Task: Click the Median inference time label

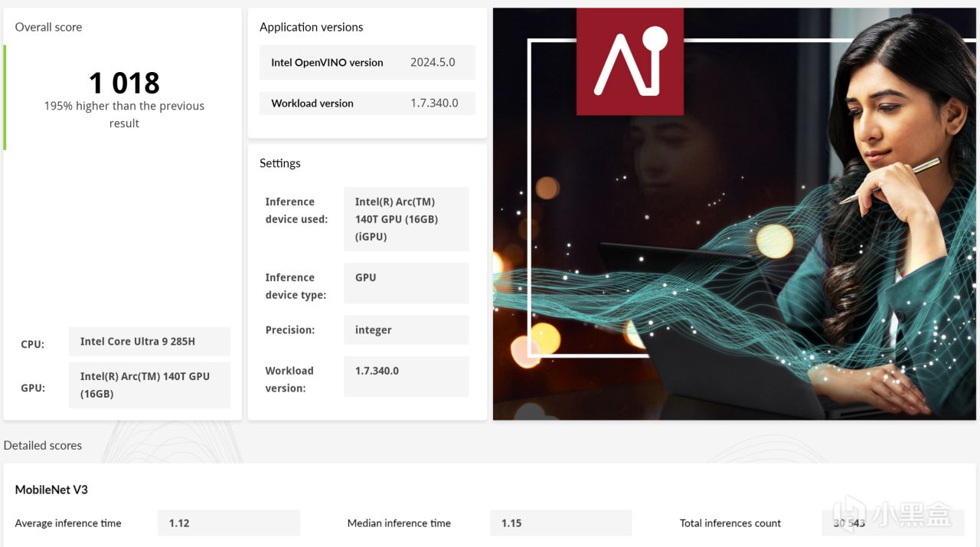Action: tap(399, 523)
